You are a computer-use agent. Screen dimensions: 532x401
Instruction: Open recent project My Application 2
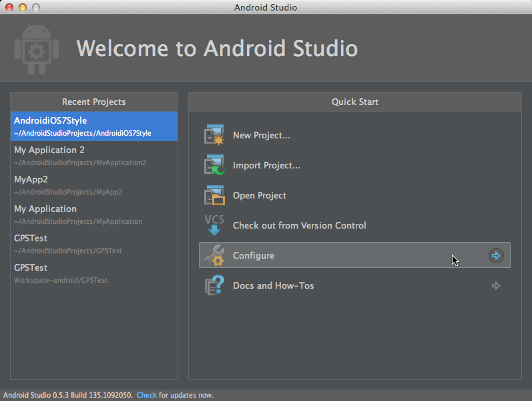93,156
